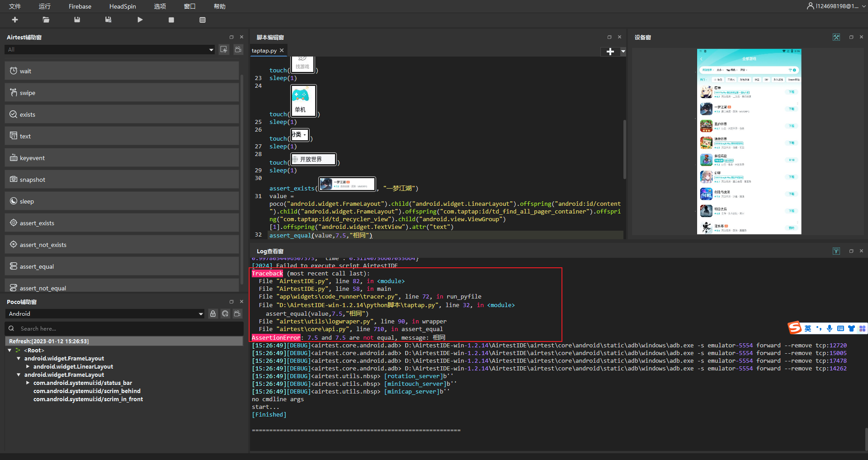Select the assert_not_equal command
The height and width of the screenshot is (460, 868).
(x=122, y=286)
